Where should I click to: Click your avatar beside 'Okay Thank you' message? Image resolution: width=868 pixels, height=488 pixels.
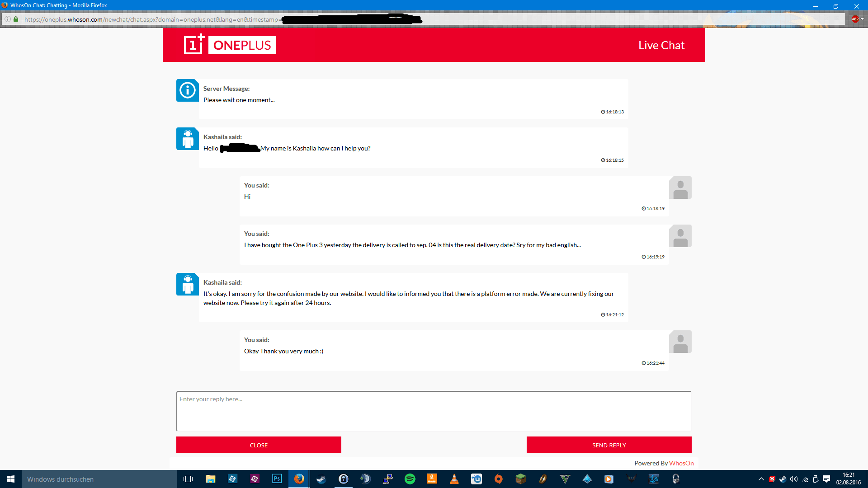[x=680, y=342]
